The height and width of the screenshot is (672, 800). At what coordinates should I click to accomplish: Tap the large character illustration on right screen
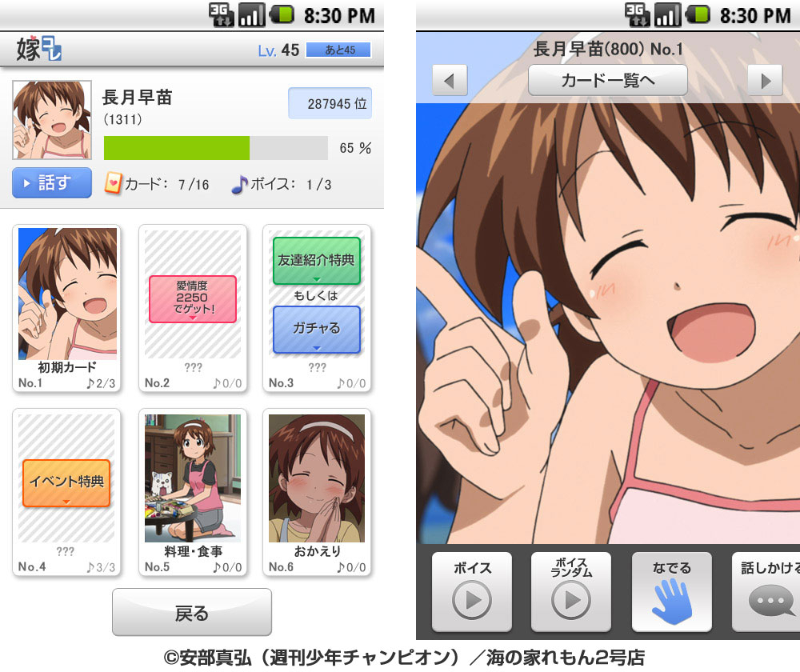(x=608, y=323)
